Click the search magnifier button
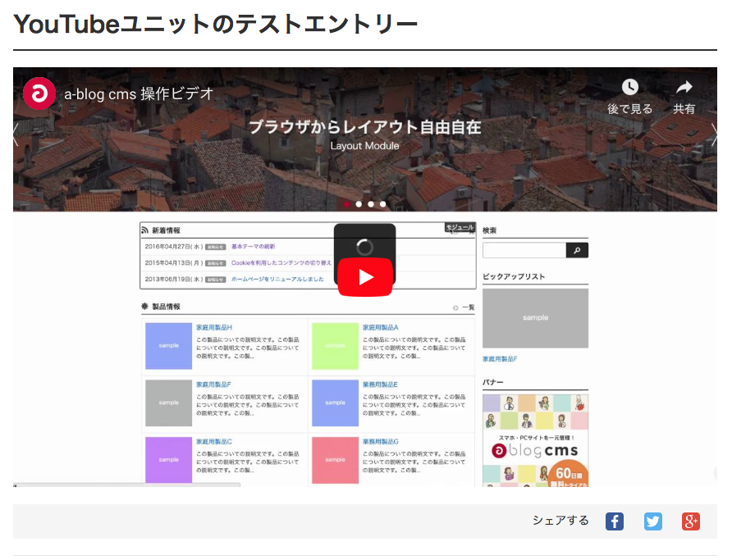The height and width of the screenshot is (560, 732). tap(578, 250)
